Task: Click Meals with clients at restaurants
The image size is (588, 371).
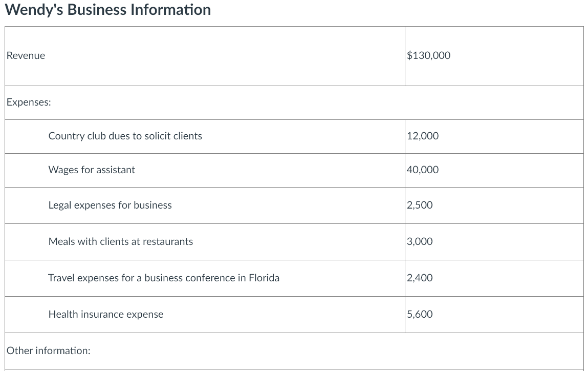Action: [x=120, y=241]
